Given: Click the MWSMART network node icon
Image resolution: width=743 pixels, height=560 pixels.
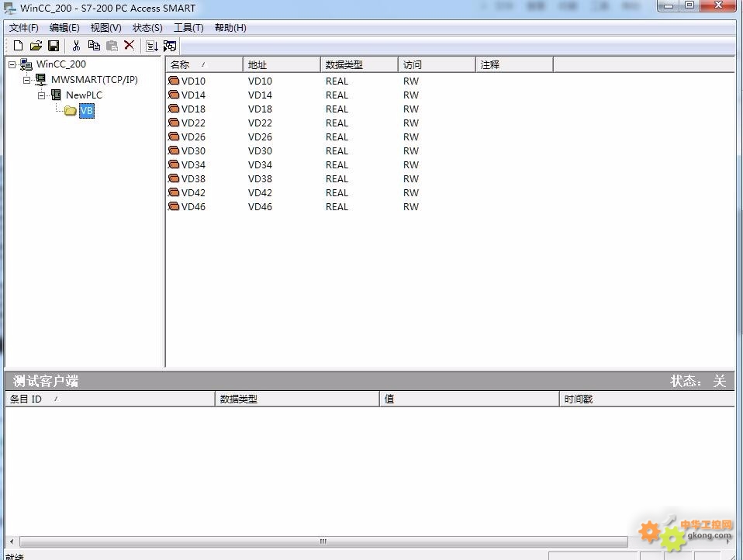Looking at the screenshot, I should click(41, 80).
